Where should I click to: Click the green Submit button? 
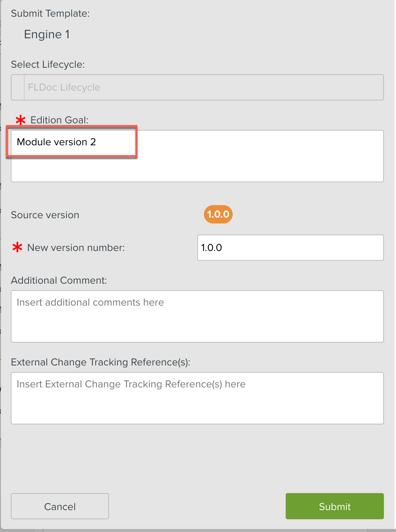[334, 506]
